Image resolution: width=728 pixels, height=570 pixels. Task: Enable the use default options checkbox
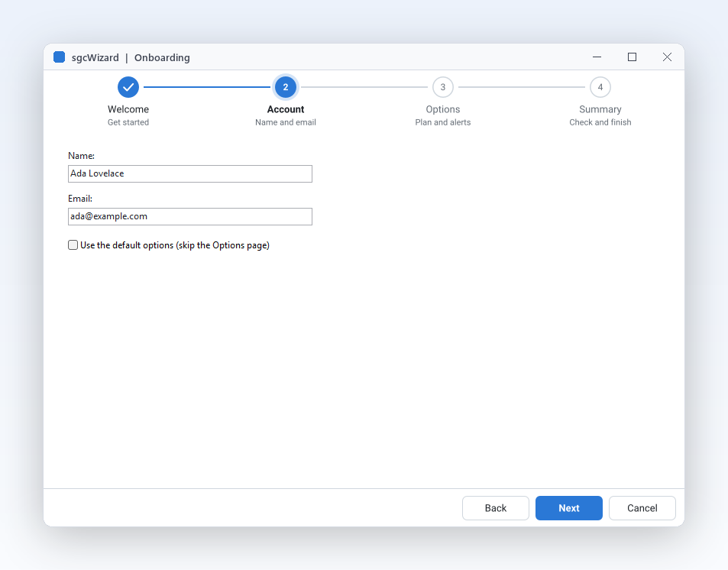click(73, 245)
